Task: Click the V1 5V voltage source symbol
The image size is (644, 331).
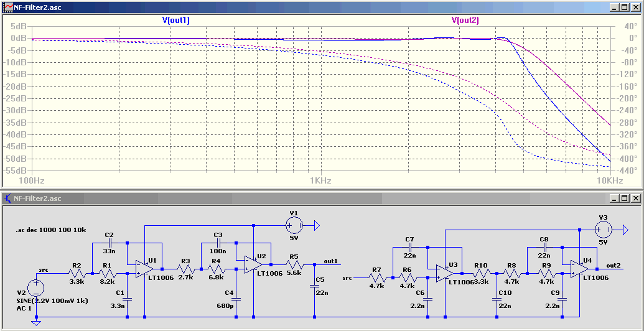Action: tap(294, 225)
